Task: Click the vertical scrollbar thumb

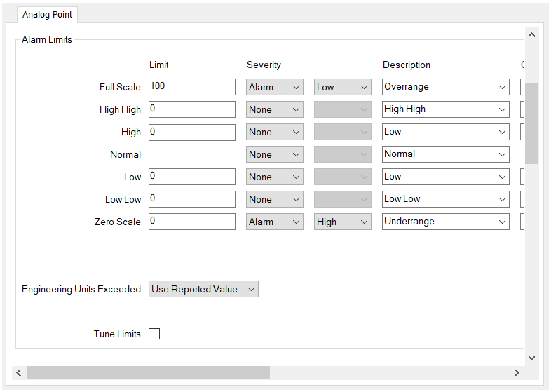Action: (x=531, y=123)
